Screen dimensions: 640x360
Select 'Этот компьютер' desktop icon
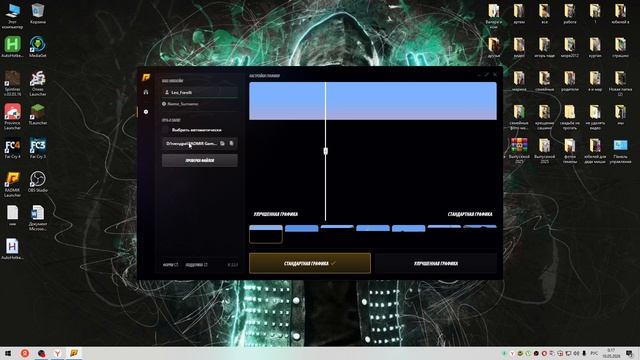tap(12, 17)
